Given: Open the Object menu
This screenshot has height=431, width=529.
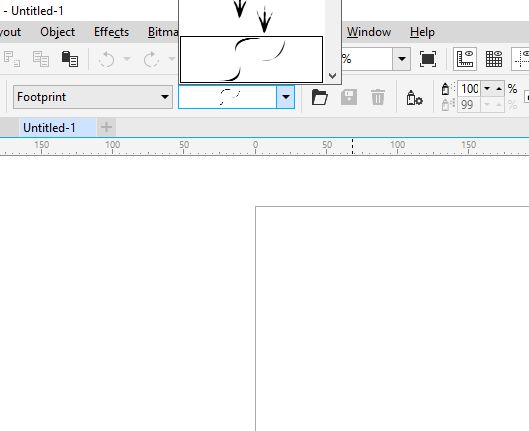Looking at the screenshot, I should [x=58, y=32].
